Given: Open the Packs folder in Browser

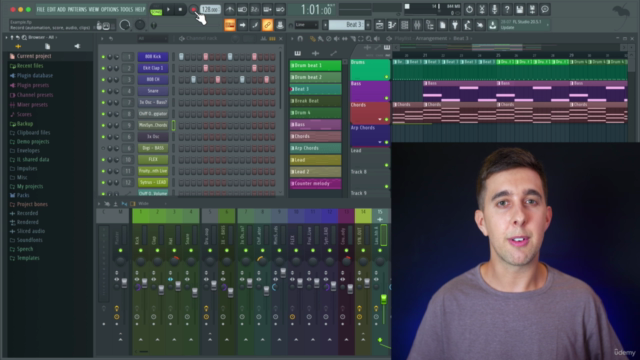Looking at the screenshot, I should (x=23, y=196).
